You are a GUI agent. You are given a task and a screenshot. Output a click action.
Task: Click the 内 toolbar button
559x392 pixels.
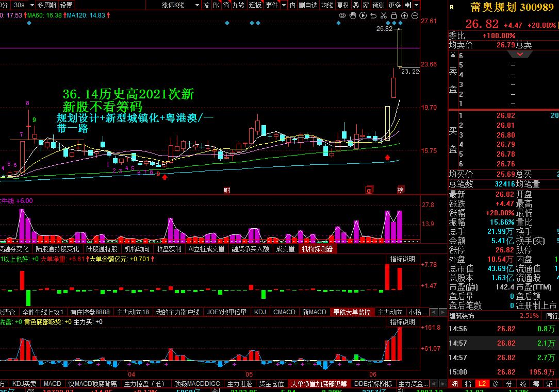click(x=293, y=5)
